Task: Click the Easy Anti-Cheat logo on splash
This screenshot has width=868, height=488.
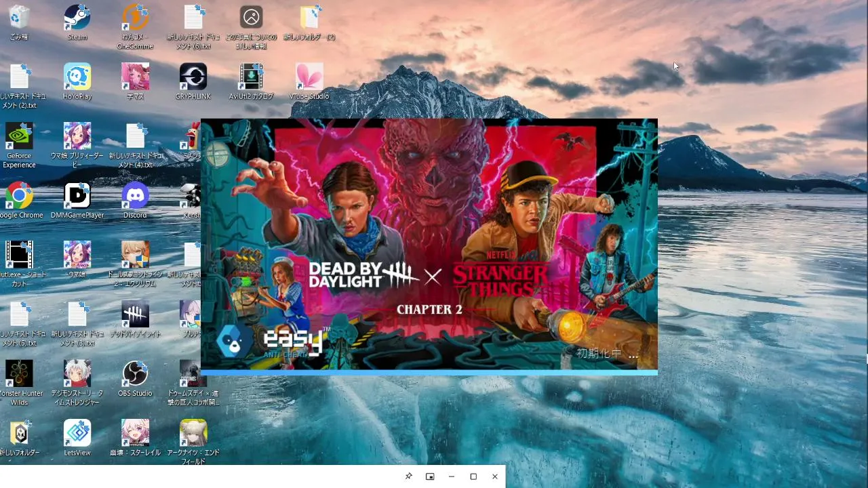Action: tap(273, 341)
